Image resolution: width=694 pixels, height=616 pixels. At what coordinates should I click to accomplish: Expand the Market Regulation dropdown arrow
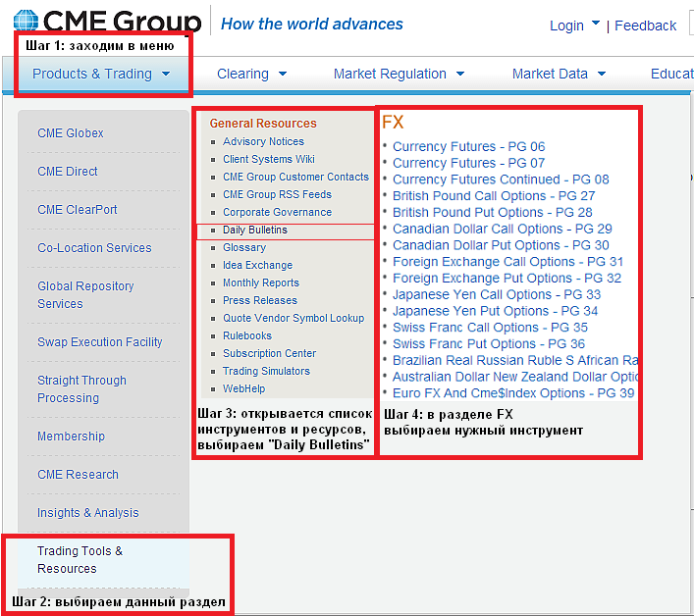(x=460, y=74)
